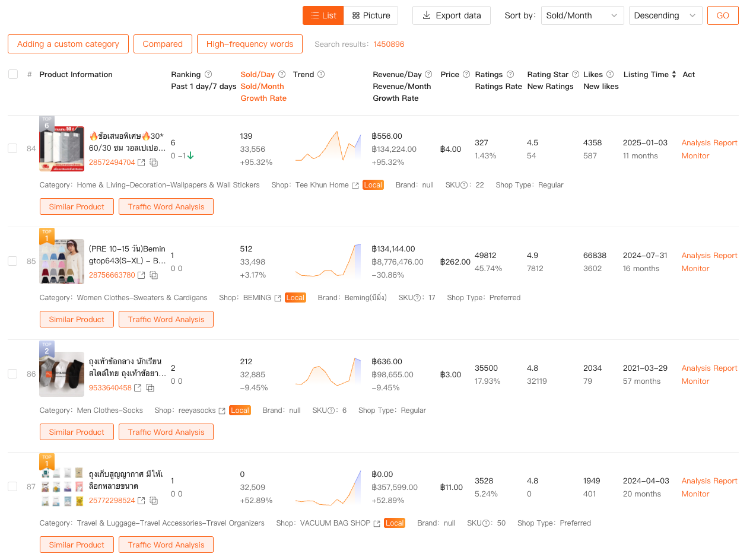Open external link beside product ID 28572494704

(141, 163)
